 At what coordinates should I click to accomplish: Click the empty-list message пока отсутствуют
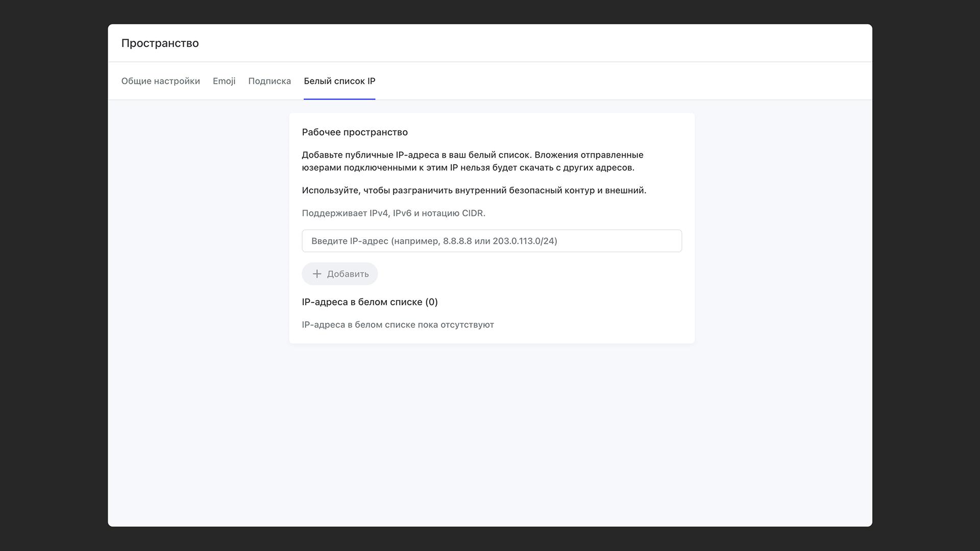[x=398, y=325]
